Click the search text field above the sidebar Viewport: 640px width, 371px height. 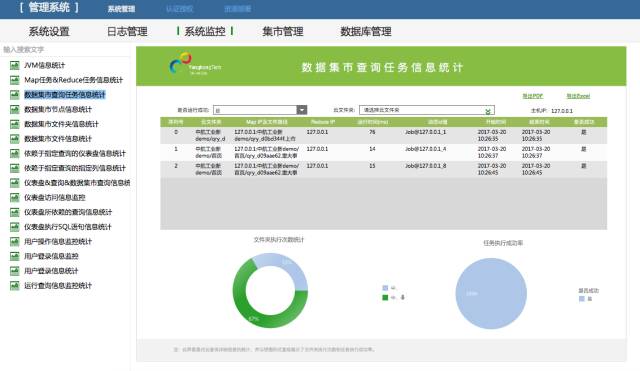pyautogui.click(x=65, y=49)
